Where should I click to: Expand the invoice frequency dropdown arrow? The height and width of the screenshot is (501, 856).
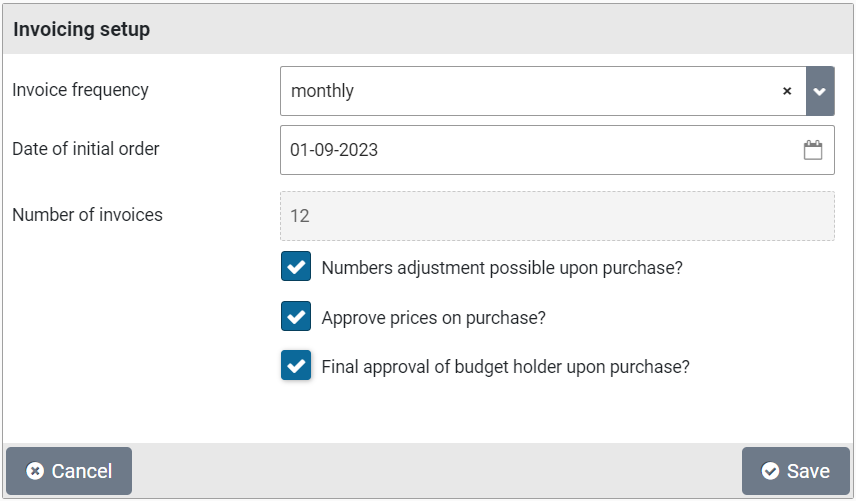[820, 91]
